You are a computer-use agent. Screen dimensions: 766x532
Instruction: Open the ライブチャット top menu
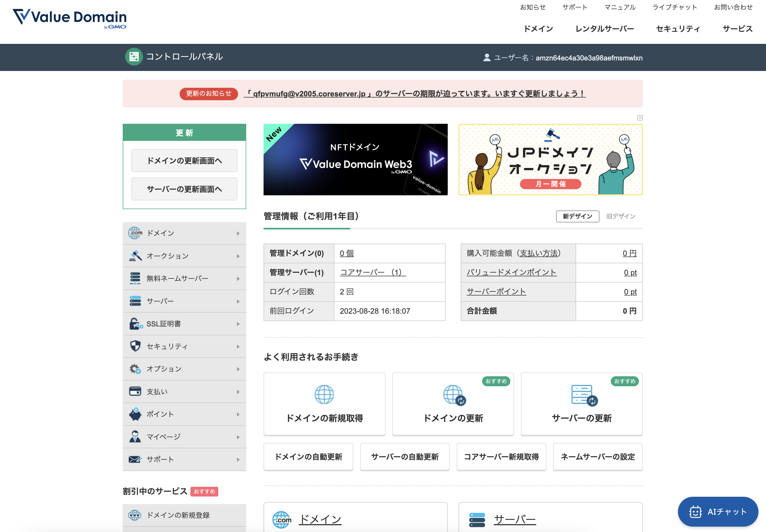tap(675, 7)
